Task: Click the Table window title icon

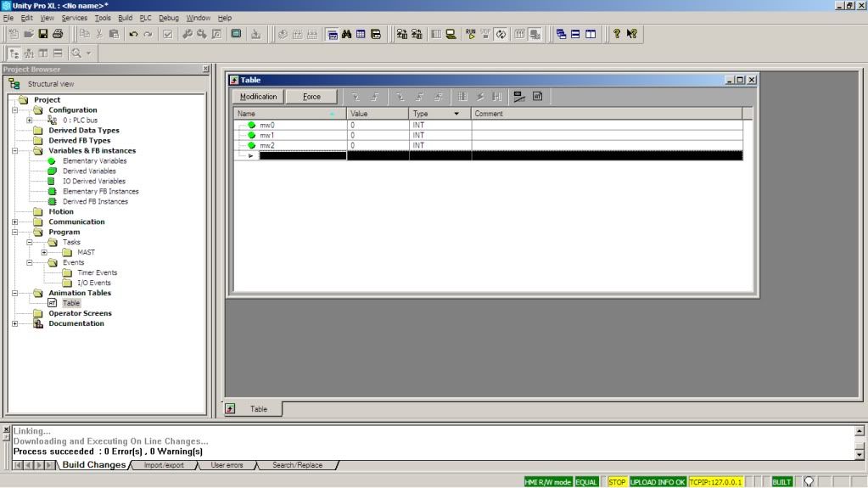Action: (234, 80)
